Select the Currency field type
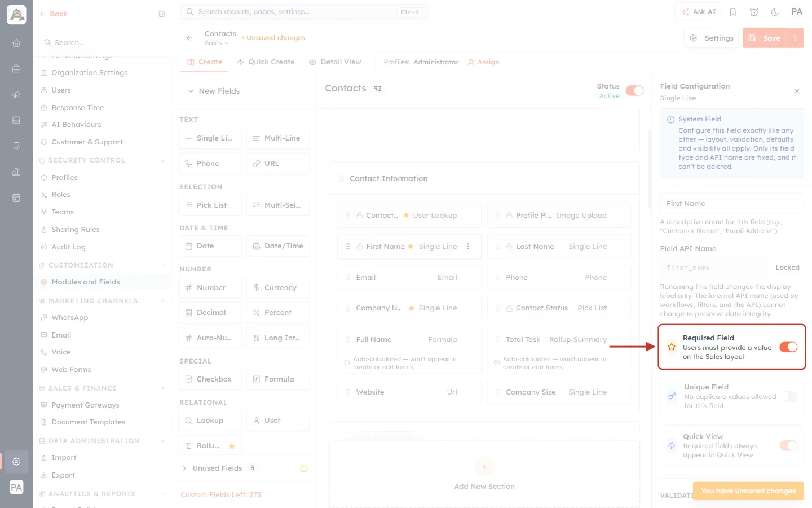812x508 pixels. point(278,287)
